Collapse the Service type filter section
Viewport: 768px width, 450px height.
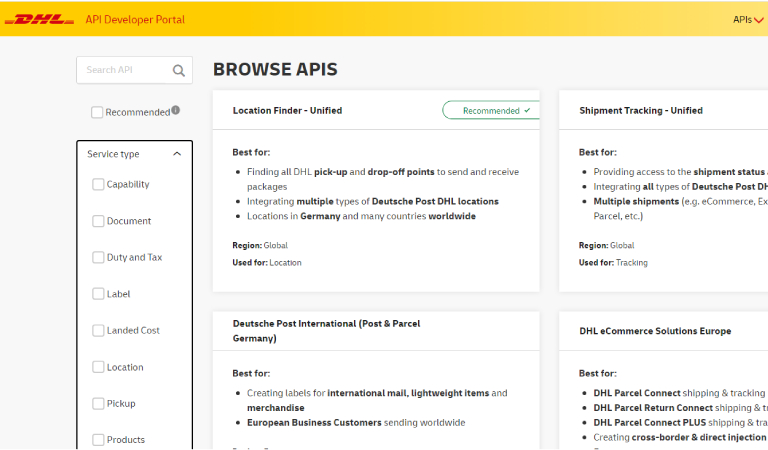(x=134, y=154)
